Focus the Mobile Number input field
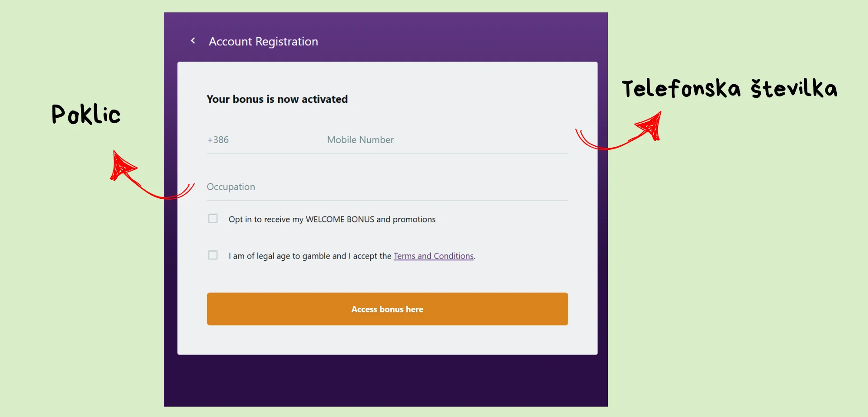The width and height of the screenshot is (868, 417). (447, 140)
